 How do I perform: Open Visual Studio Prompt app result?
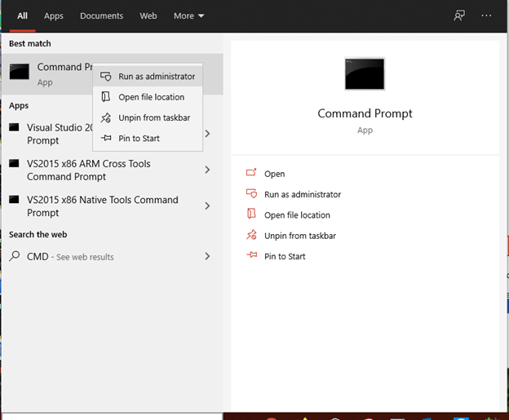pos(60,134)
